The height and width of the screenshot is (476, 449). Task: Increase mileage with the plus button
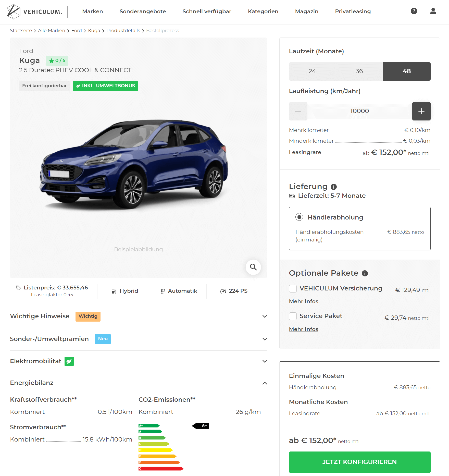421,111
